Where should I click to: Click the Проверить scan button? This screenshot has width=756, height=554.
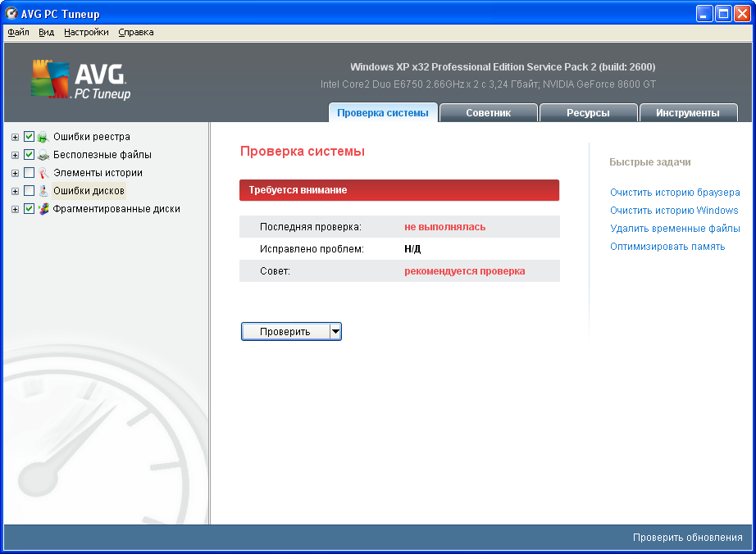tap(285, 331)
